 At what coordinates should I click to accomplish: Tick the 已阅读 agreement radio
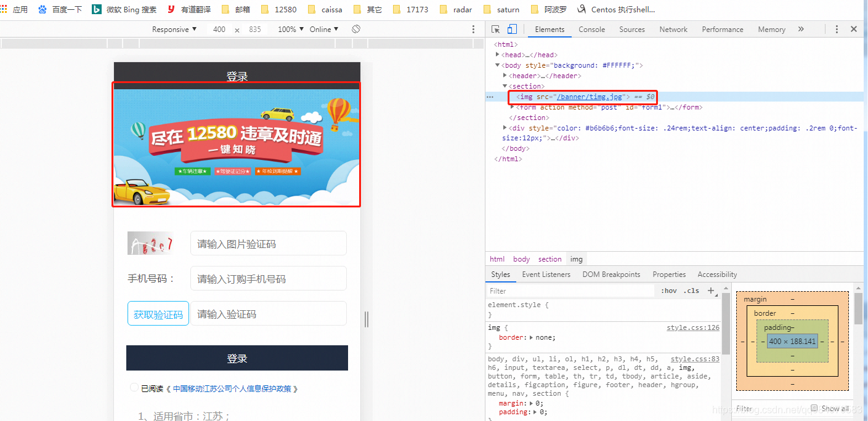coord(134,388)
